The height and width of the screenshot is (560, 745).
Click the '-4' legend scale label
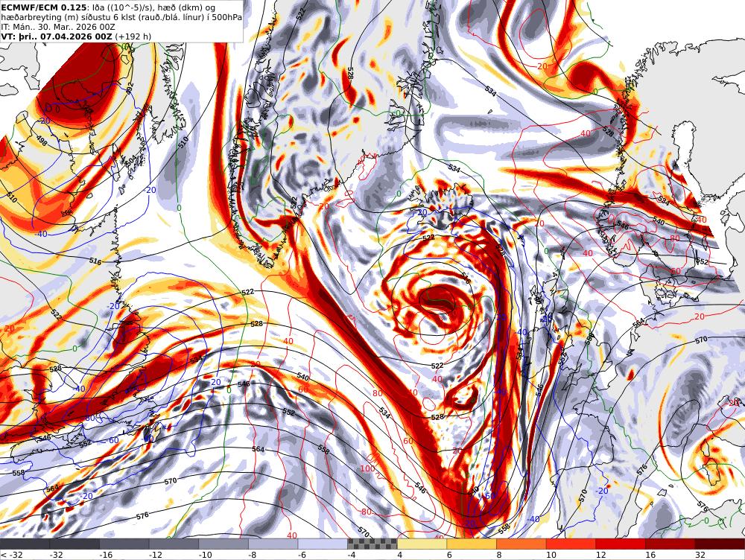[352, 555]
